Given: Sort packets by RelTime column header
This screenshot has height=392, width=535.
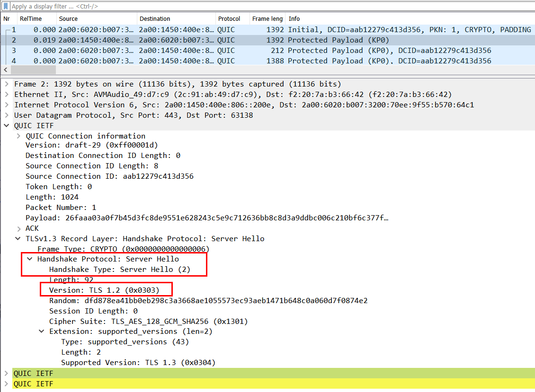Looking at the screenshot, I should pos(36,19).
